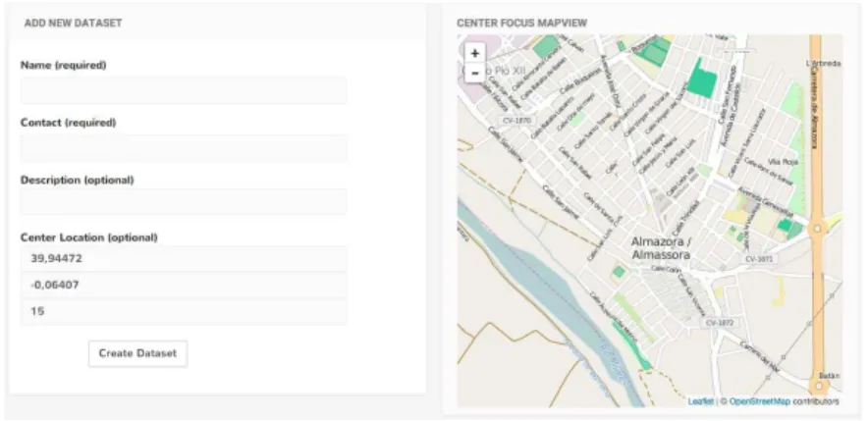This screenshot has height=421, width=868.
Task: Open the Leaflet attribution link
Action: click(701, 401)
